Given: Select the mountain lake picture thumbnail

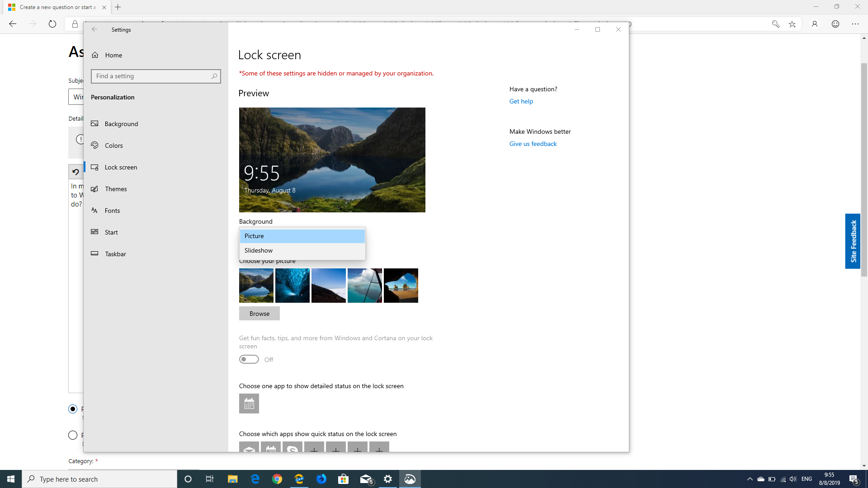Looking at the screenshot, I should click(x=256, y=286).
